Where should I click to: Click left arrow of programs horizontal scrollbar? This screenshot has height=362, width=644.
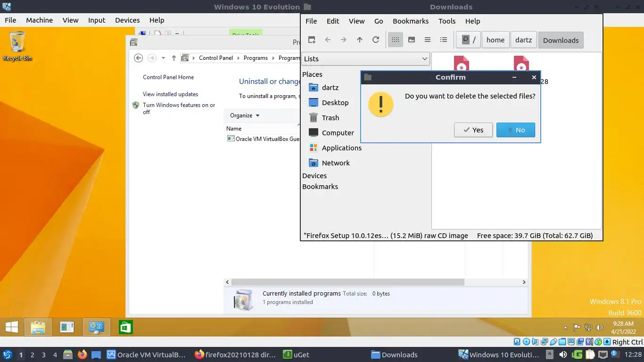(227, 282)
